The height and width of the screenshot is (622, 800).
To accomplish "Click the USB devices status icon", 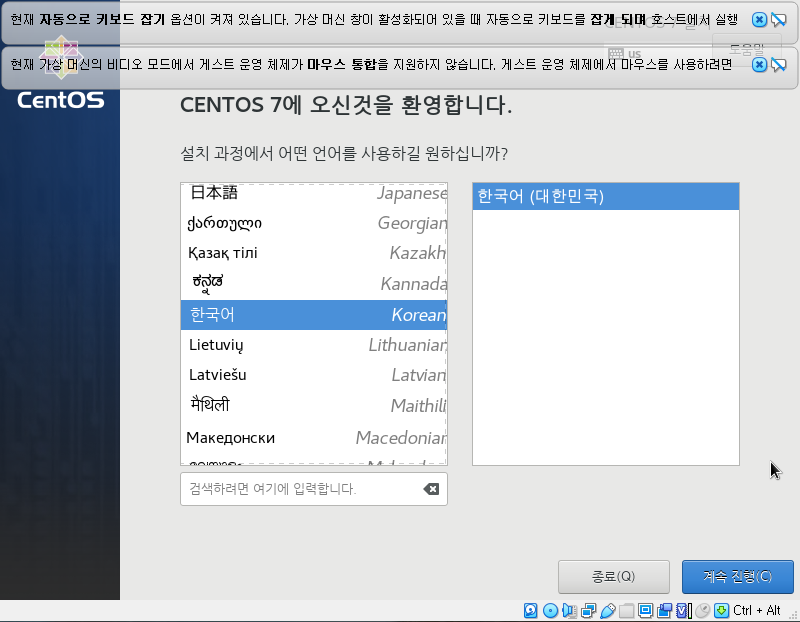I will (x=607, y=610).
